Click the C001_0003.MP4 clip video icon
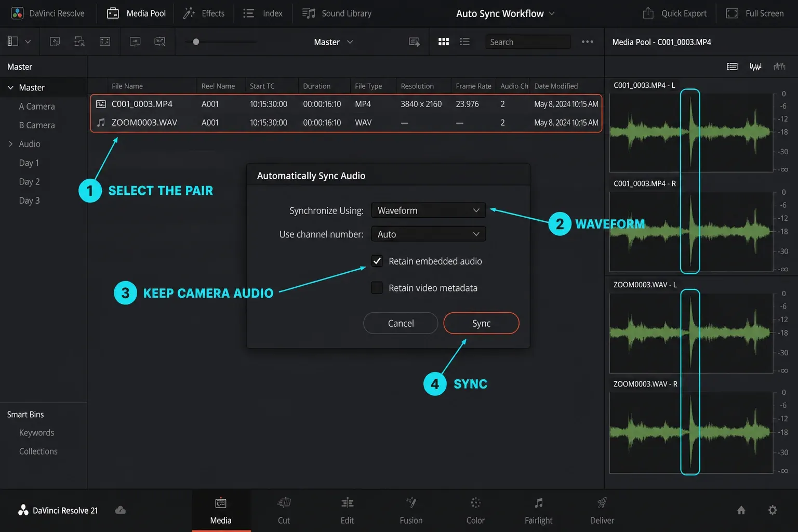This screenshot has width=798, height=532. 101,104
